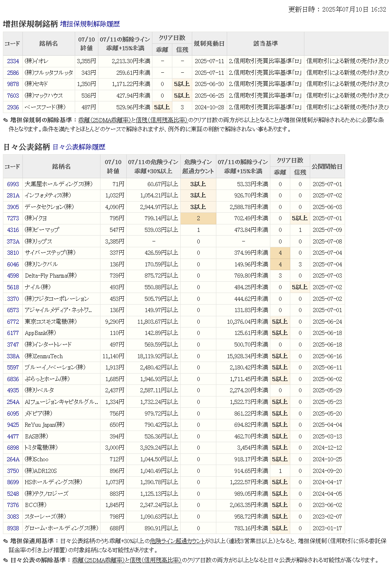Image resolution: width=392 pixels, height=571 pixels.
Task: Open stock code 7273 link
Action: click(13, 218)
